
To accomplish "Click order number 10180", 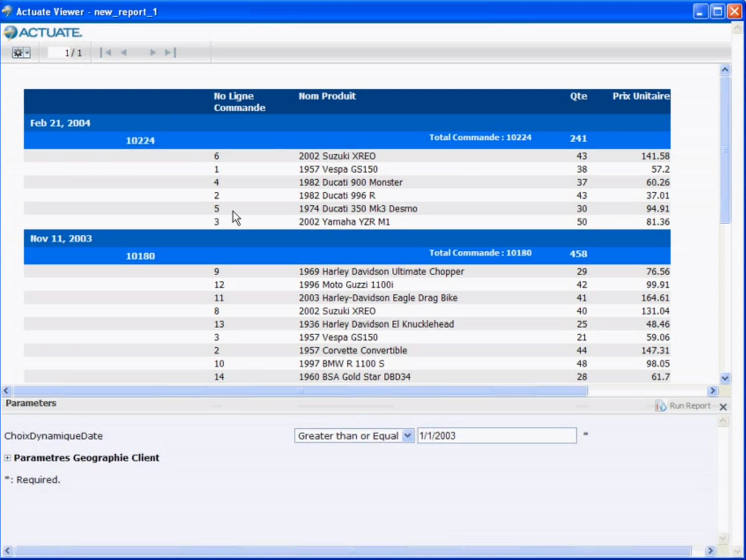I will pos(140,256).
